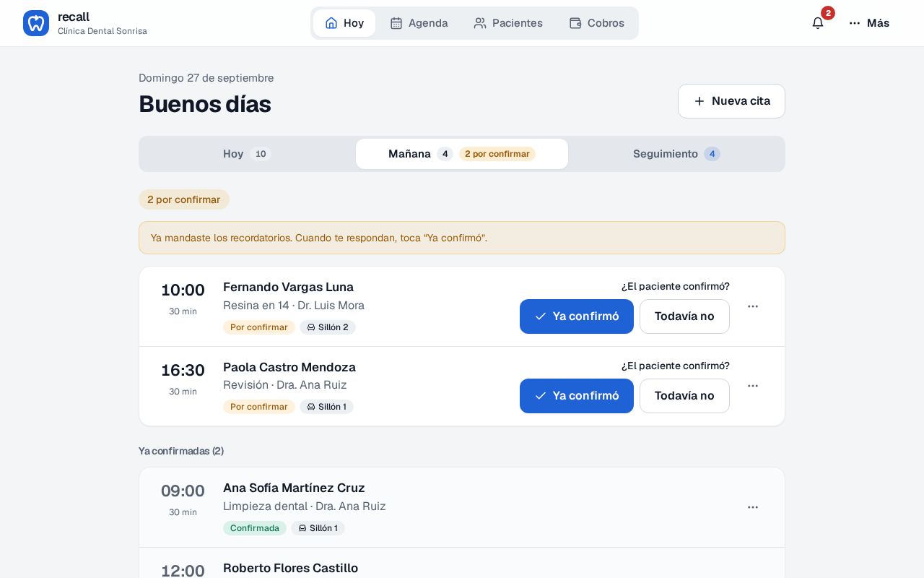Click 'Limpieza dental · Dra. Ana Ruiz' text
The width and height of the screenshot is (924, 578).
pyautogui.click(x=305, y=506)
